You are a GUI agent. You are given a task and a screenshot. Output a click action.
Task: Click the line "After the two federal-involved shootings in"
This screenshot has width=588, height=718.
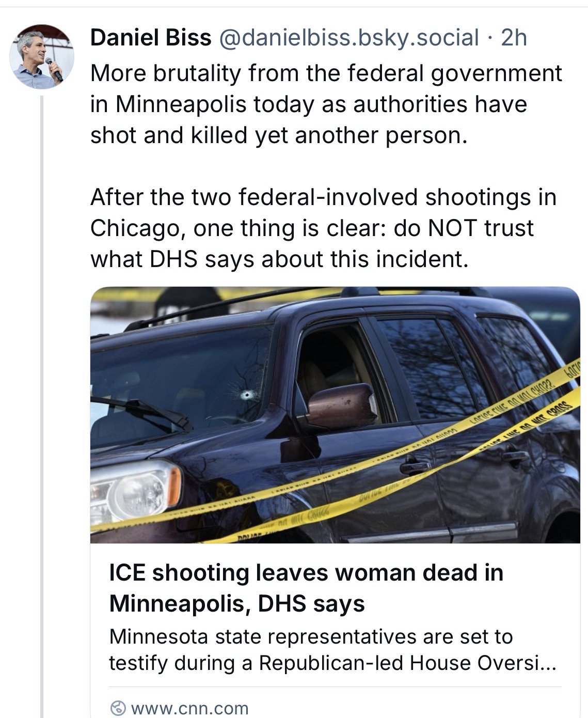[x=324, y=197]
